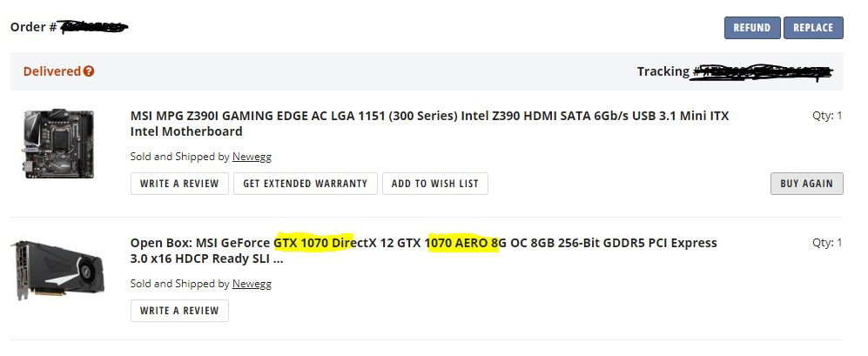Click the Newegg seller link under the motherboard
Viewport: 868px width, 356px height.
tap(250, 157)
